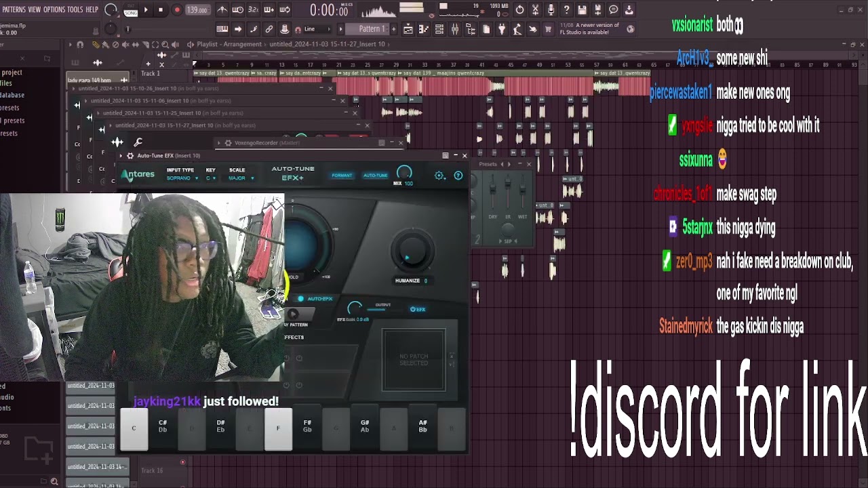
Task: Open the Piano roll view icon
Action: [x=424, y=29]
